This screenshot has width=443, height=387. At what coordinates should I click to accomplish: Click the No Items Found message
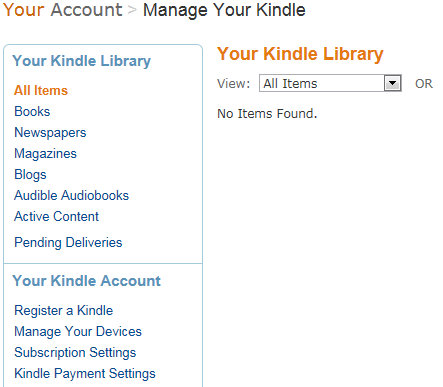point(267,114)
